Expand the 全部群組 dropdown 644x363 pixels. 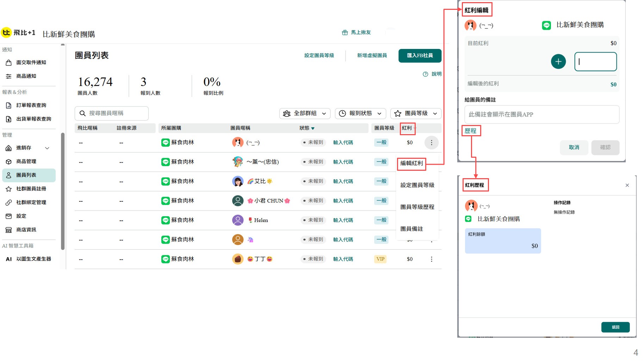click(x=305, y=113)
